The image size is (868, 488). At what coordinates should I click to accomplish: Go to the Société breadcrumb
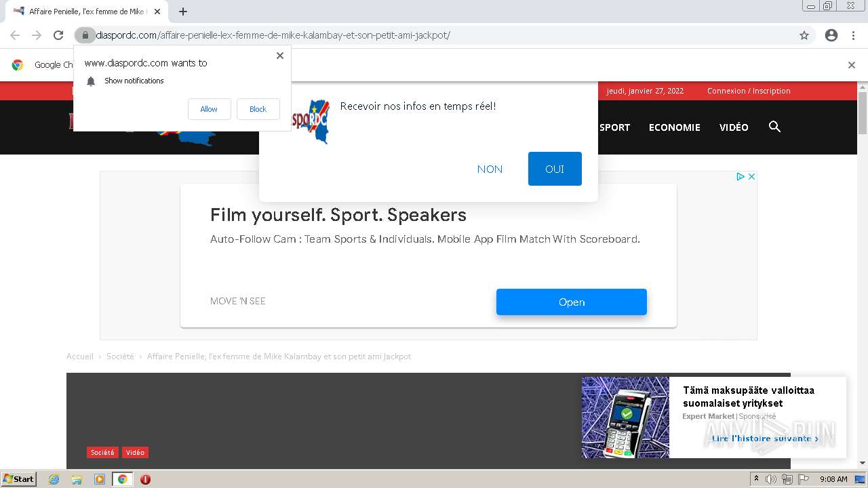(120, 357)
